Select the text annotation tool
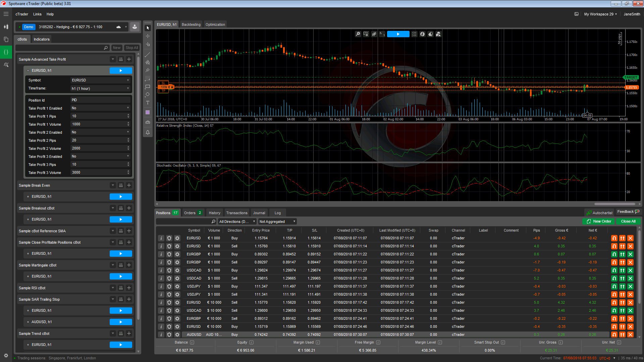644x362 pixels. pos(148,103)
